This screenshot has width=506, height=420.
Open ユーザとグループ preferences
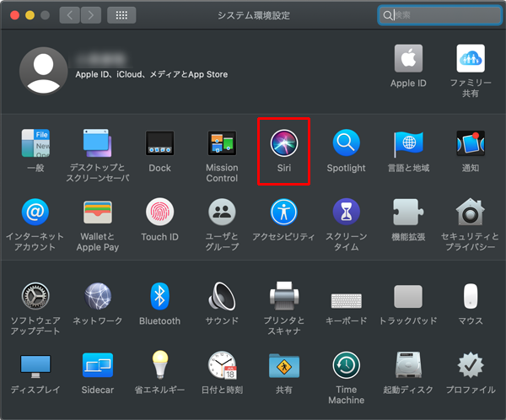[x=222, y=212]
